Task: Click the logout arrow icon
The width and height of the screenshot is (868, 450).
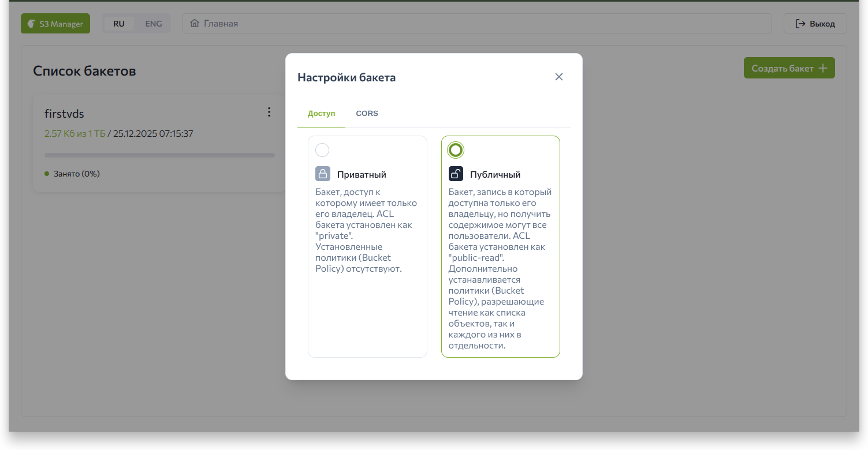Action: 800,24
